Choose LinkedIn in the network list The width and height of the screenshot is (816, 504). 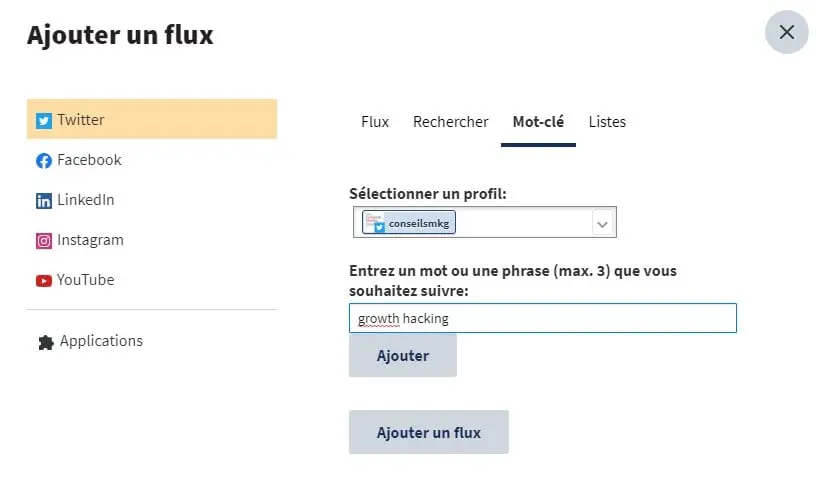(x=152, y=200)
